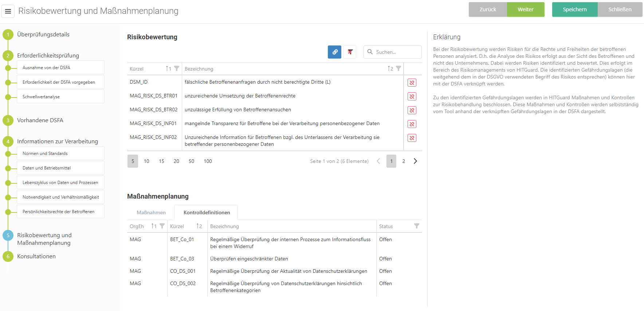Delete the MAG_RISK_DS_INF02 row link

tap(412, 138)
